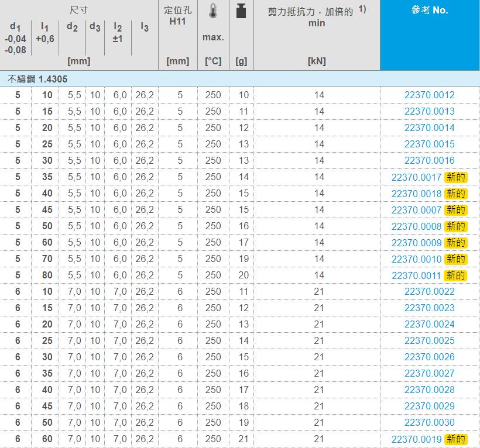Screen dimensions: 480x448
Task: Open reference link 22370.0028
Action: click(x=429, y=390)
